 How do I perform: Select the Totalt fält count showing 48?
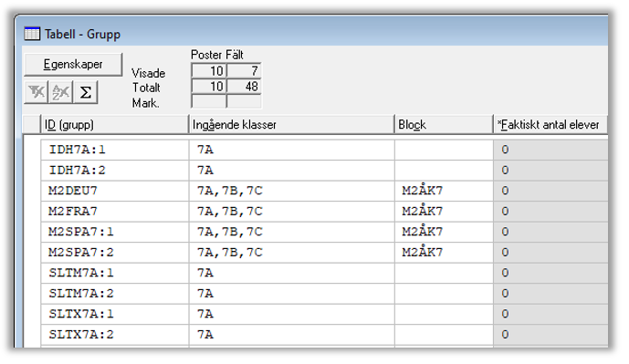(244, 86)
